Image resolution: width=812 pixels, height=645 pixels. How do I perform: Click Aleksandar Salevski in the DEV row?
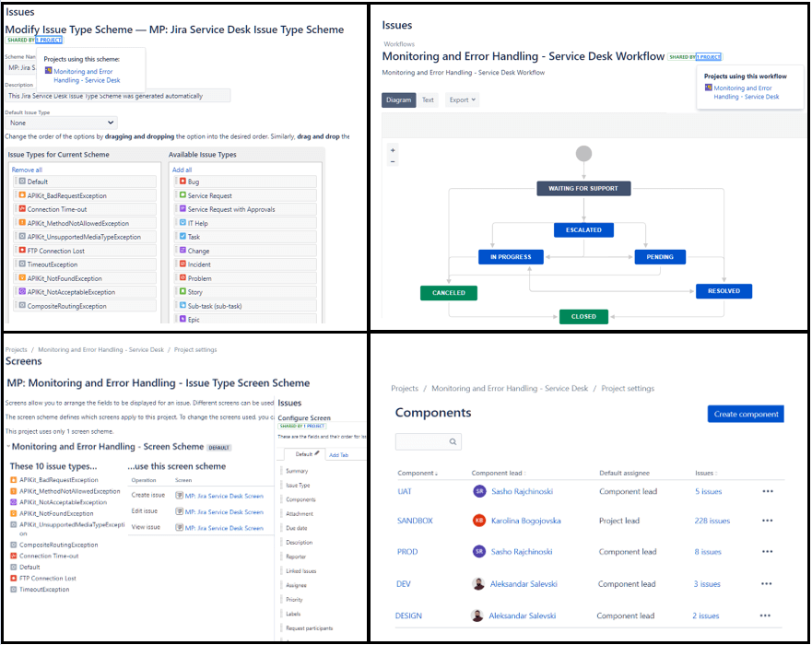point(524,584)
